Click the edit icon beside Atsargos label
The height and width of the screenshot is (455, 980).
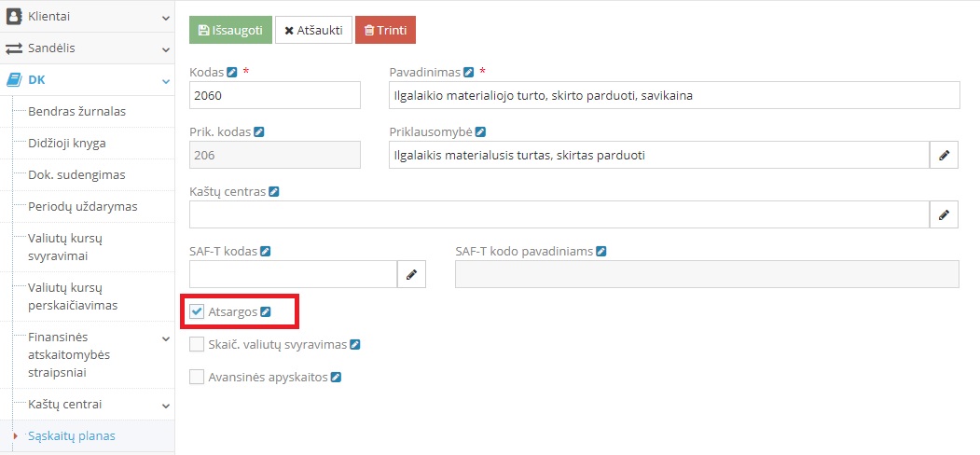[x=266, y=311]
